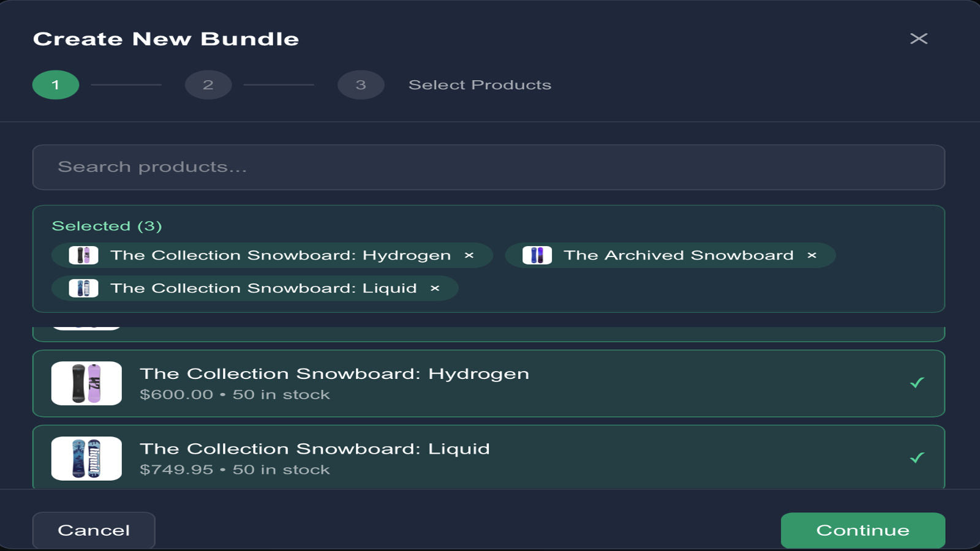Image resolution: width=980 pixels, height=551 pixels.
Task: Remove The Collection Snowboard: Hydrogen from selection
Action: [x=469, y=255]
